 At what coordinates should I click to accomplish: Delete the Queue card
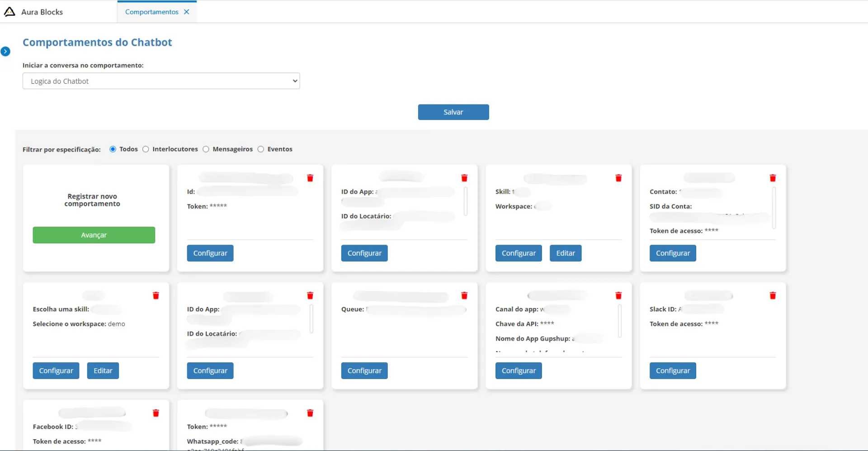464,295
